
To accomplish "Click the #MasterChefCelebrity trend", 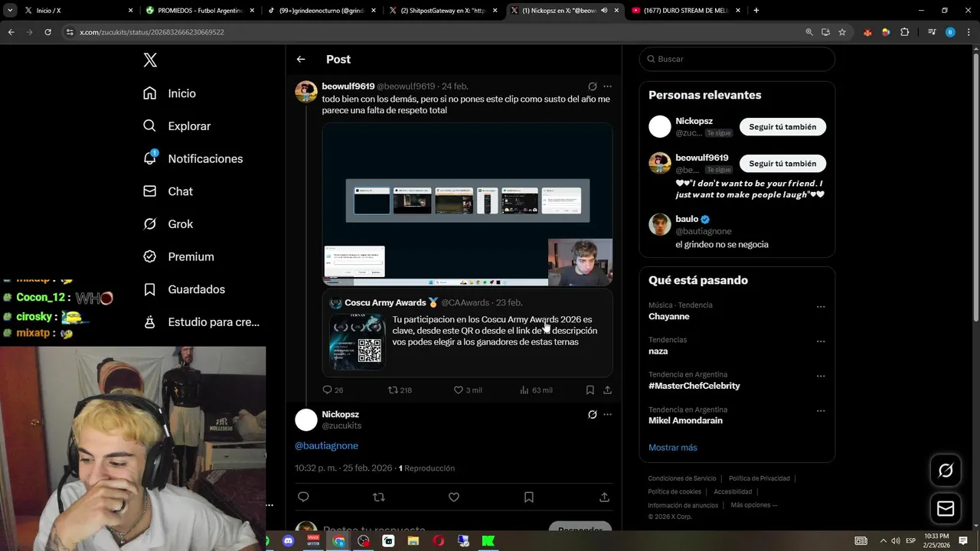I will (x=694, y=386).
